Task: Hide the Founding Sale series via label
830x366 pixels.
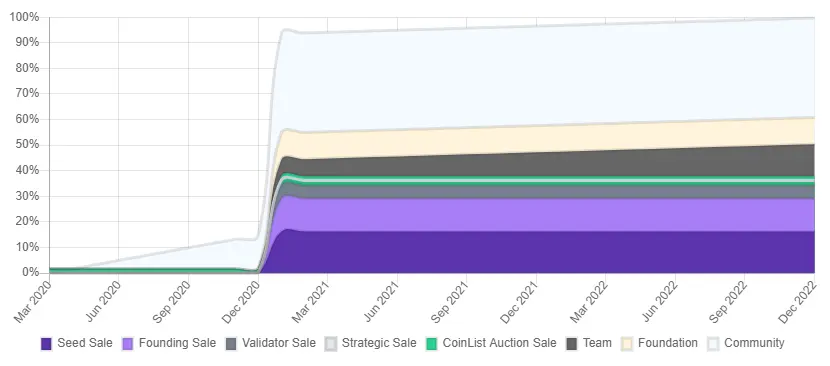Action: click(x=177, y=343)
